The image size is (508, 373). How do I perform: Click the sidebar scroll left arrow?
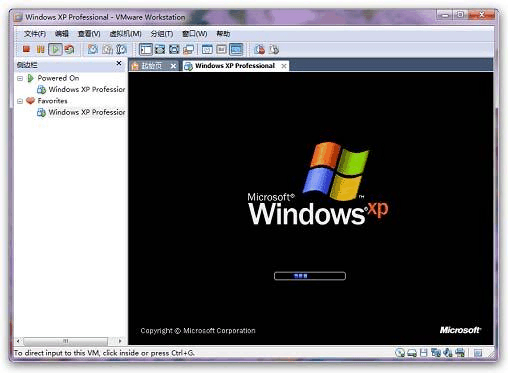tap(18, 341)
